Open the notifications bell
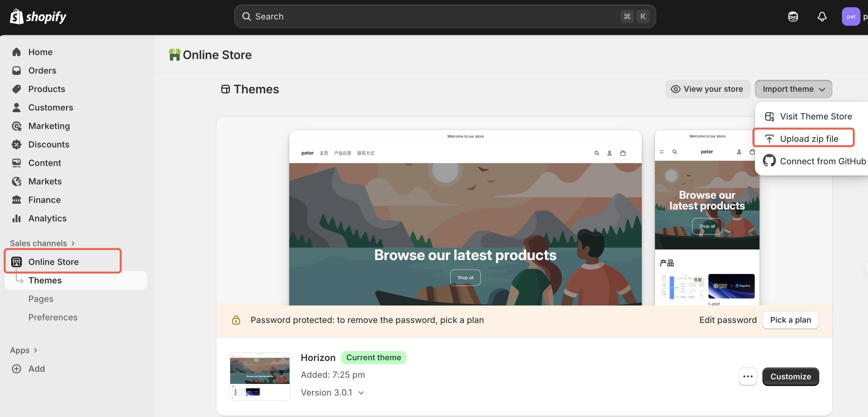This screenshot has width=868, height=417. click(x=822, y=16)
